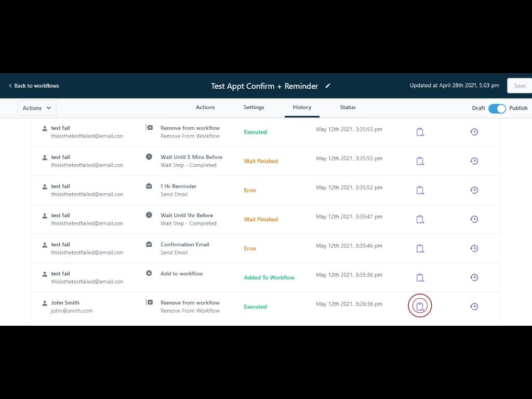Click history clock icon for Wait Until 1hr Before row
The height and width of the screenshot is (399, 532).
pos(474,219)
